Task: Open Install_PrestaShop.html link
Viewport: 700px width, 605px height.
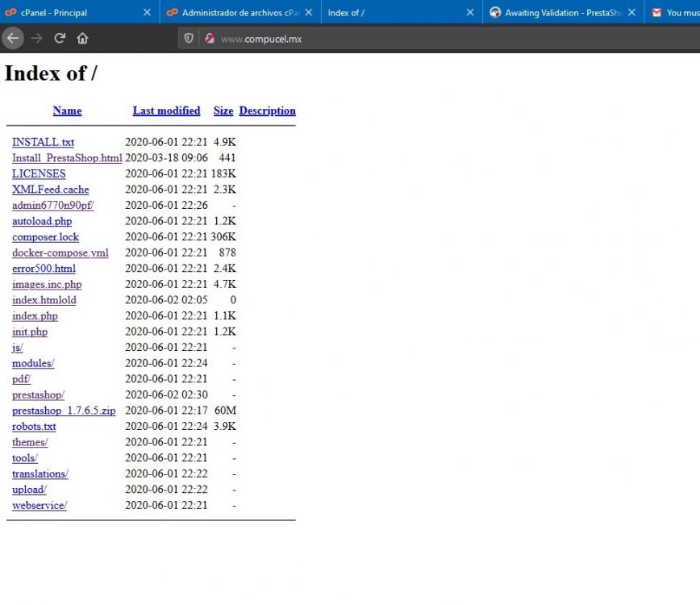Action: (x=67, y=157)
